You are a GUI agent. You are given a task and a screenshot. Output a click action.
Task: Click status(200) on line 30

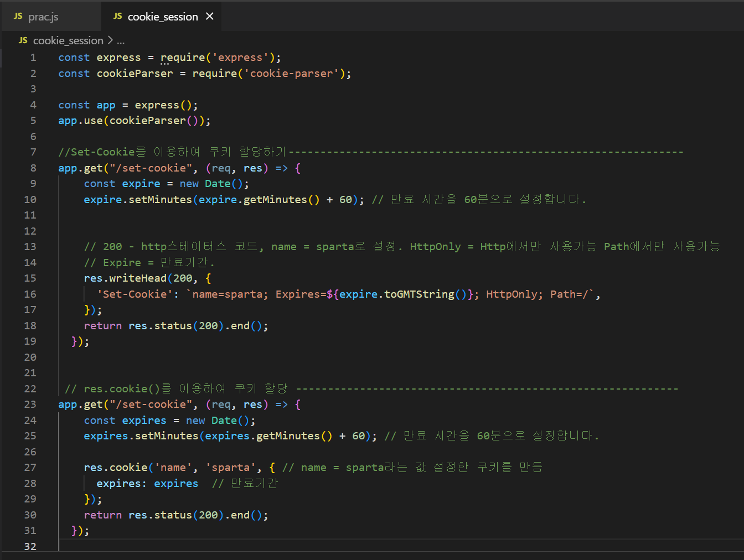point(189,515)
